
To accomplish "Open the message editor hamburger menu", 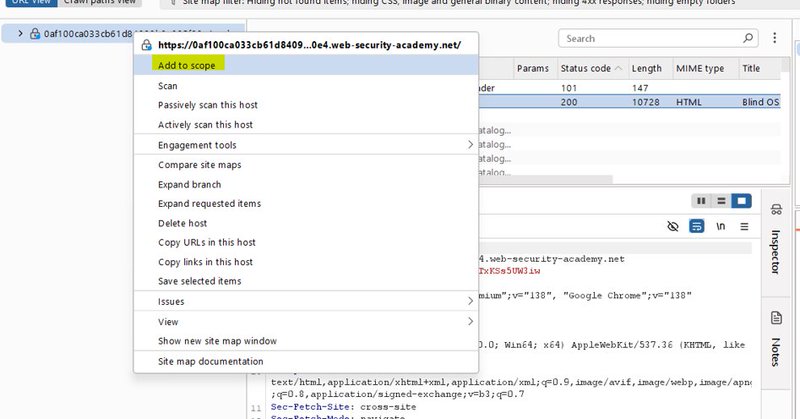I will click(x=744, y=226).
